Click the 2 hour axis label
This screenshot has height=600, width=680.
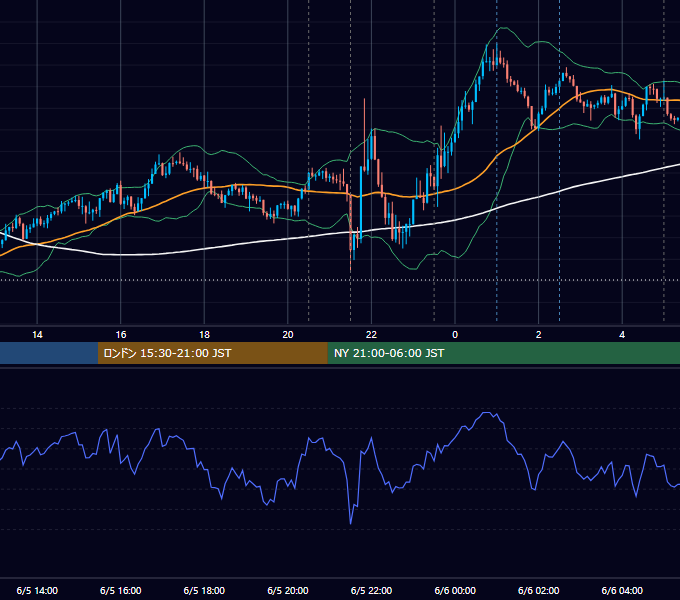click(539, 335)
